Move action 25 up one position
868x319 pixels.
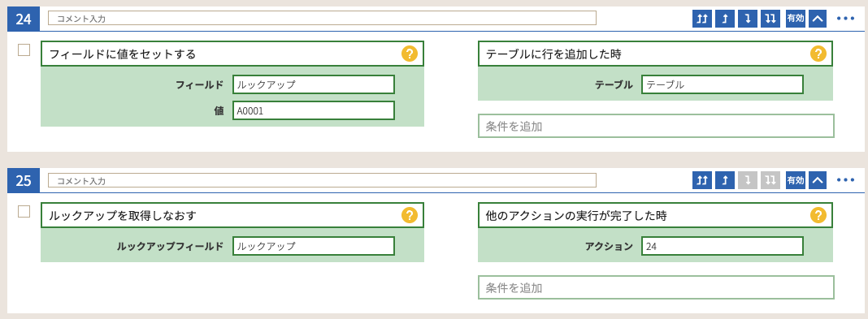pos(725,179)
